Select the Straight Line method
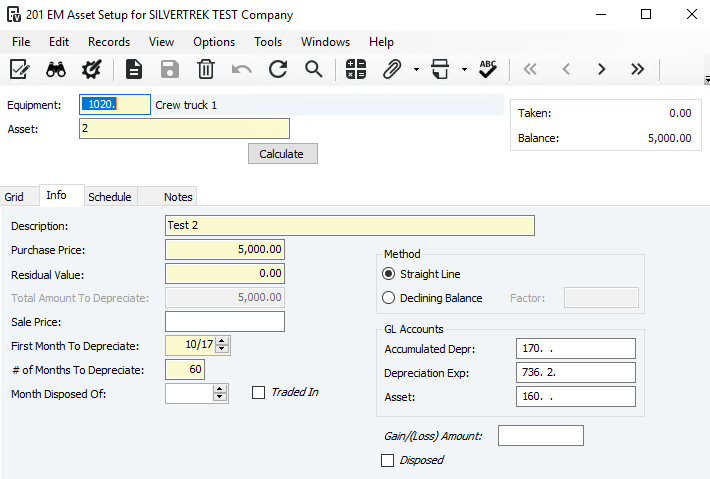The image size is (710, 479). pyautogui.click(x=388, y=274)
